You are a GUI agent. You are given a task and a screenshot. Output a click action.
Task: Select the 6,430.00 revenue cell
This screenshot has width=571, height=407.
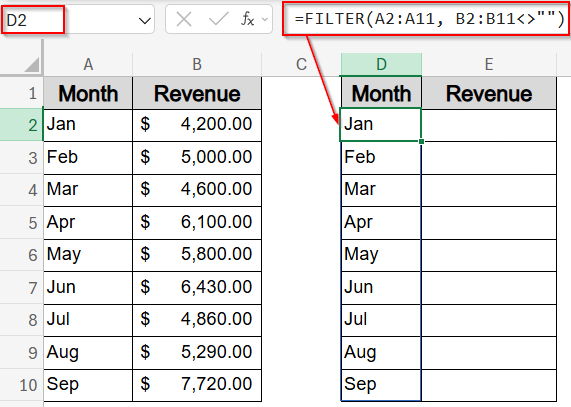[197, 288]
